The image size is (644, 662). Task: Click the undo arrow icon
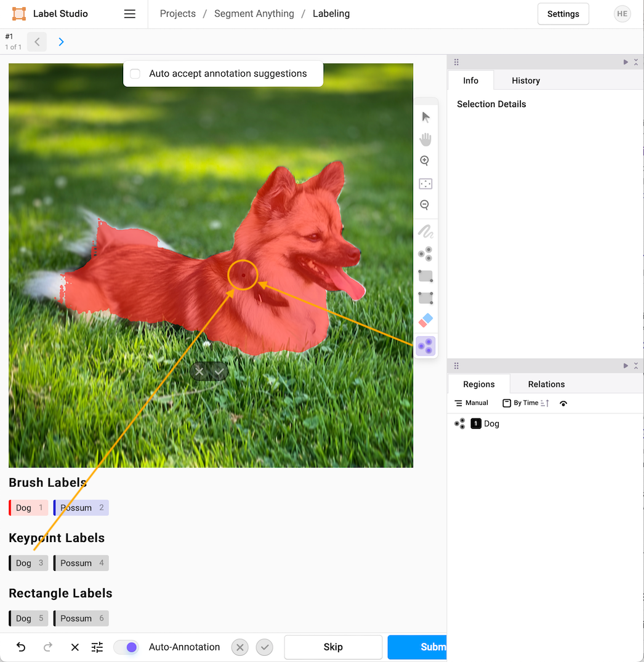pos(21,647)
